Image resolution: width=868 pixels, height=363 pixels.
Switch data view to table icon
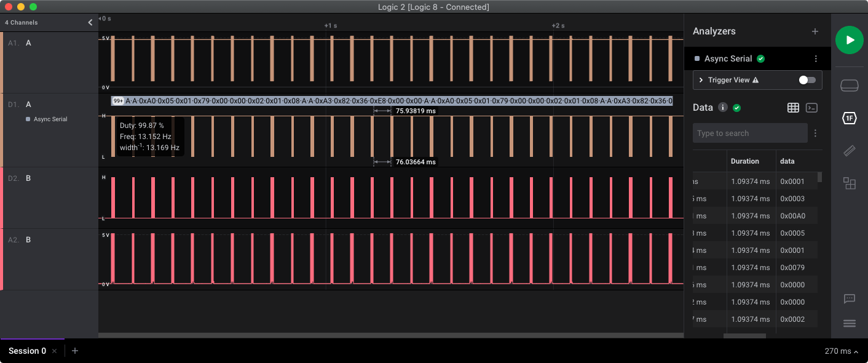[x=793, y=108]
